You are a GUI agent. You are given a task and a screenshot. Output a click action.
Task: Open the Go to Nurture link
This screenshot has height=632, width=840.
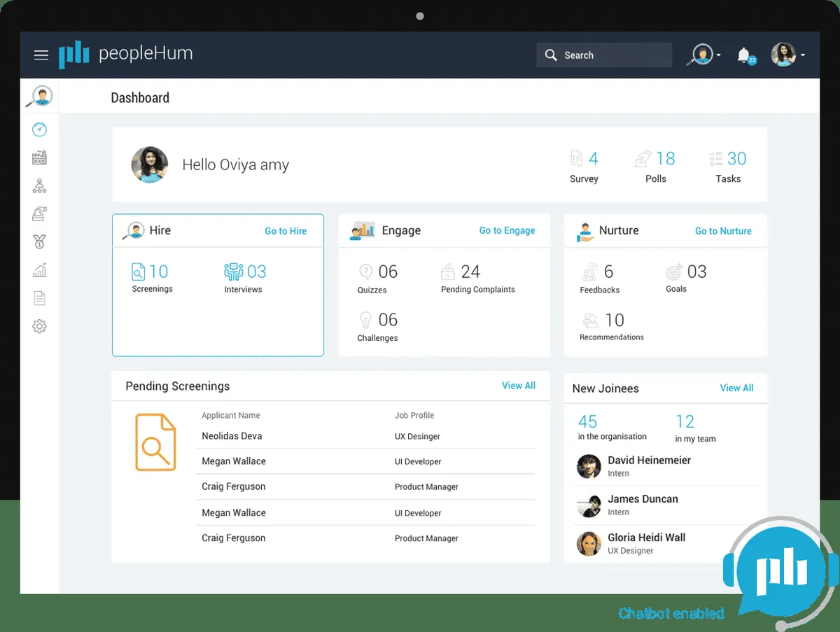723,231
